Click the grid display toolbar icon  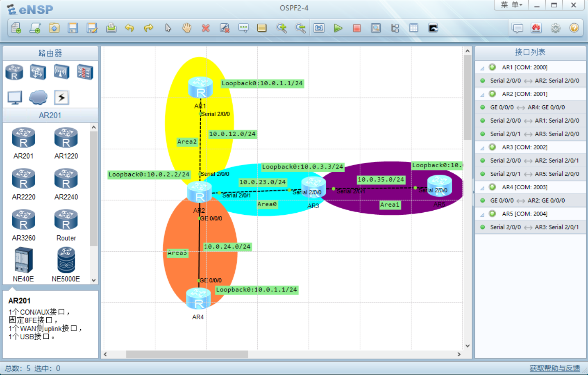click(414, 28)
